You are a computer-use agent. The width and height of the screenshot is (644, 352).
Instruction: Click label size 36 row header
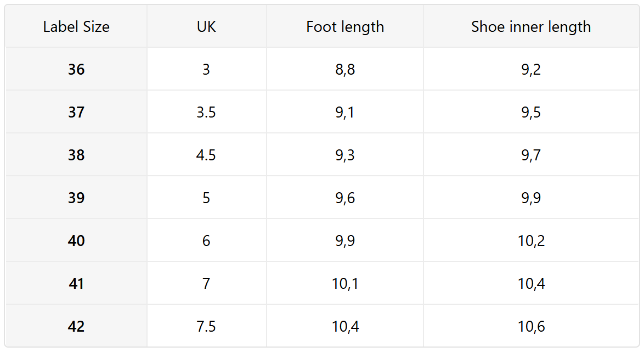coord(76,70)
